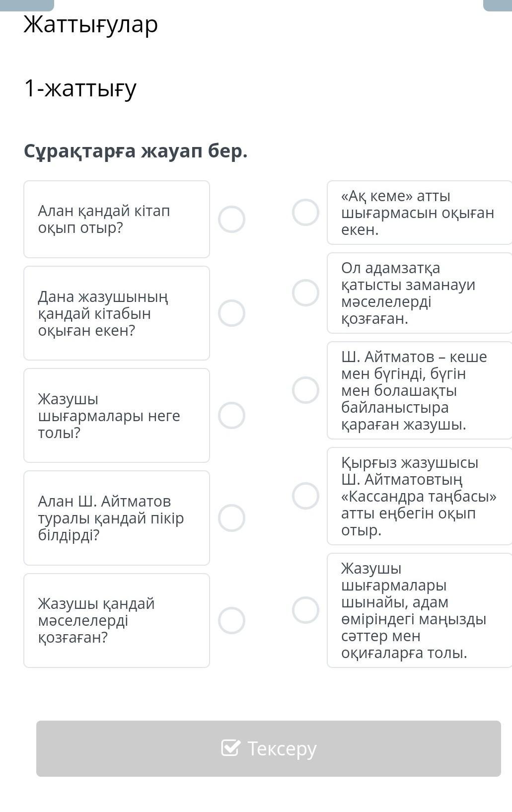Viewport: 512px width, 812px height.
Task: Select the radio circle beside 'Алан Ш. Айтматов туралы қандай пікір білдірді?'
Action: pos(231,517)
